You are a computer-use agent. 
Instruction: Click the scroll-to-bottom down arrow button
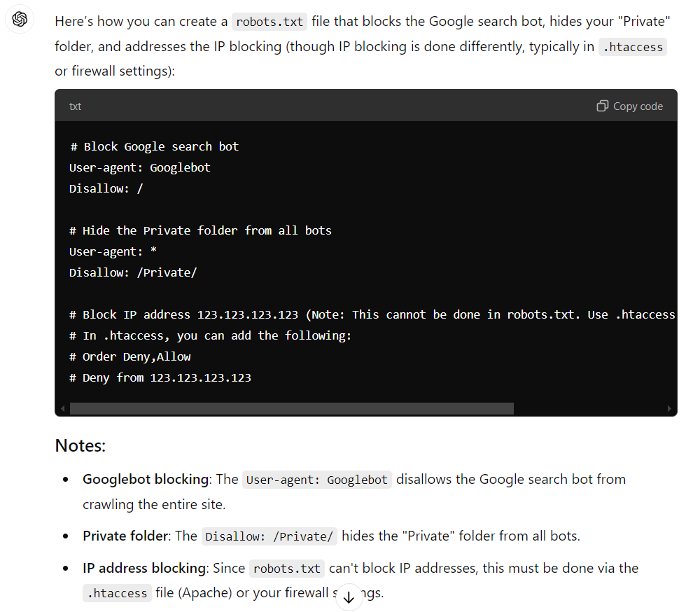(349, 597)
